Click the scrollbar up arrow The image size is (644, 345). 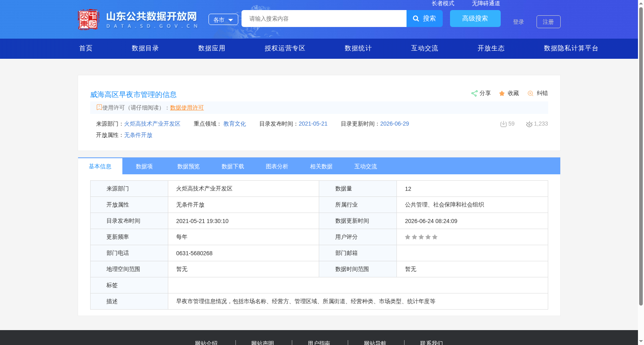click(641, 3)
